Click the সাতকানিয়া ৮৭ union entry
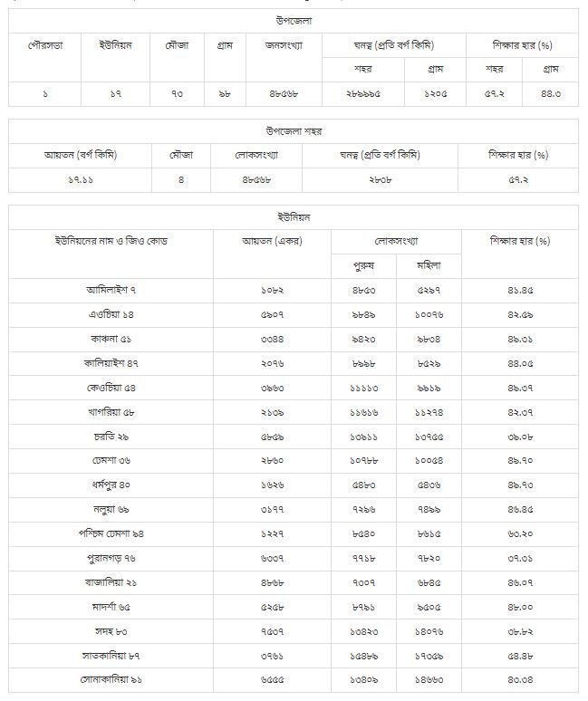 click(111, 655)
